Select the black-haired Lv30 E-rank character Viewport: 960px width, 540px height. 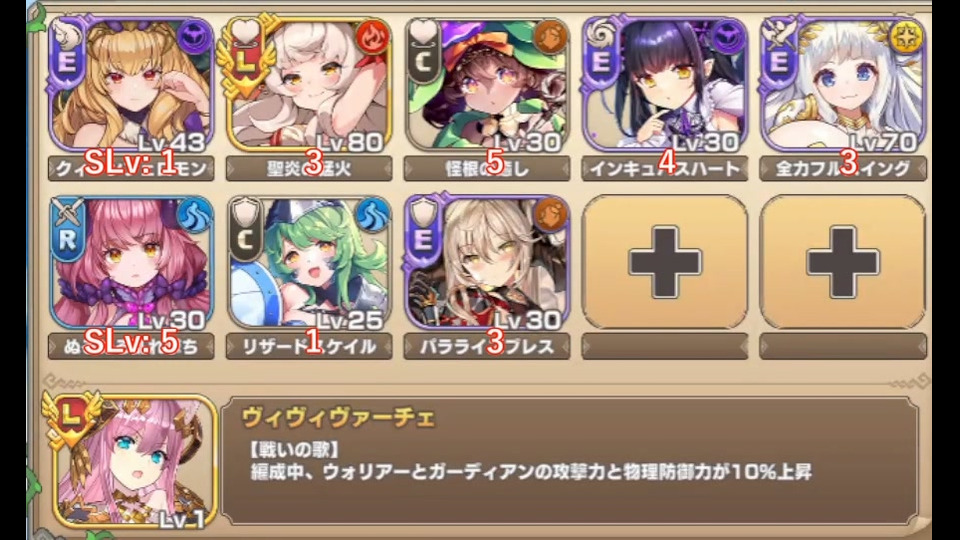coord(664,84)
